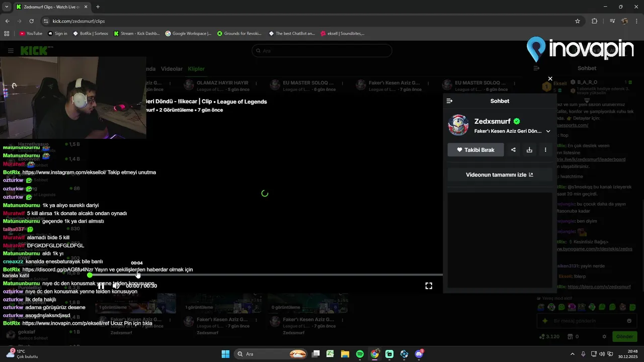Screen dimensions: 644x362
Task: Open the Chrome profile avatar
Action: pyautogui.click(x=624, y=21)
